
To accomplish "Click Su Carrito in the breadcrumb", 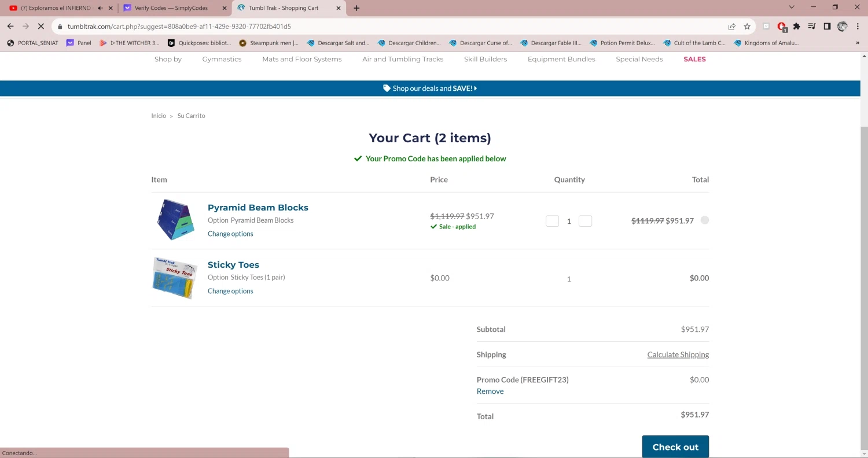I will pos(191,116).
